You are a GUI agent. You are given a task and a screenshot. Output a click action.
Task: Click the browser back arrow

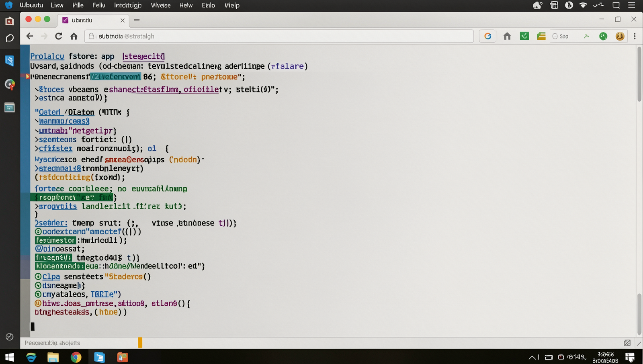tap(30, 36)
